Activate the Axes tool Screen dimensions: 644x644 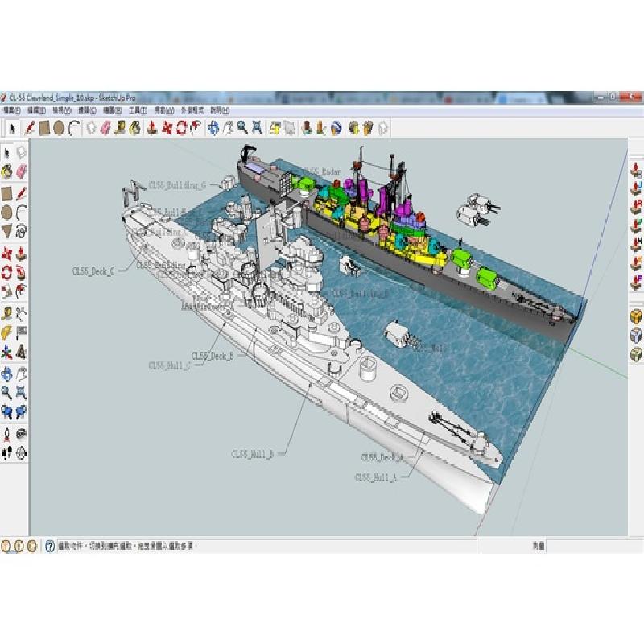tap(7, 352)
